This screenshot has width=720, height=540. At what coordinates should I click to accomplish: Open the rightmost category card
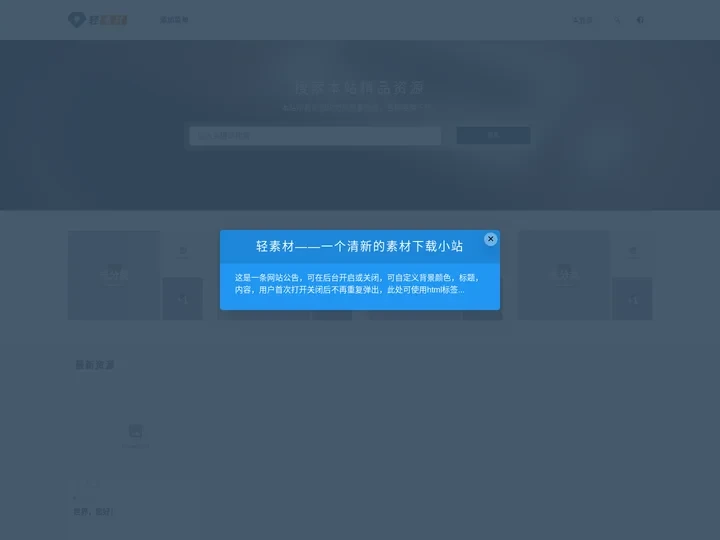(x=564, y=275)
